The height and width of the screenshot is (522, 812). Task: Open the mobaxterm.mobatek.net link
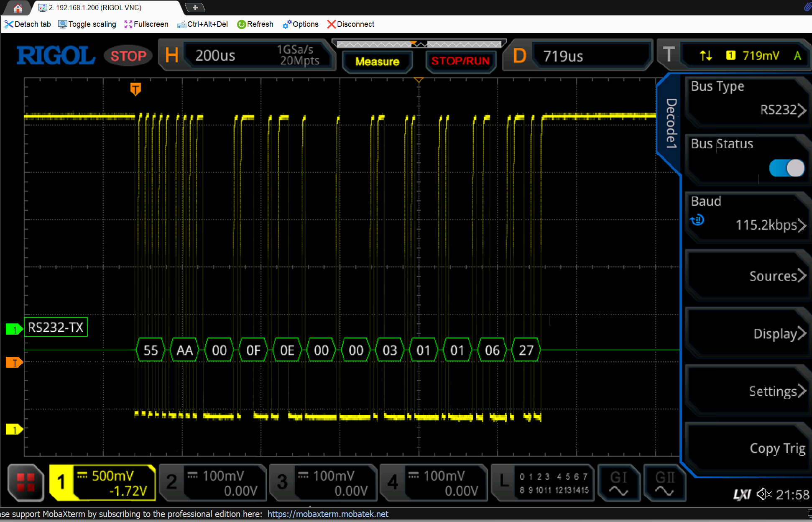click(328, 514)
